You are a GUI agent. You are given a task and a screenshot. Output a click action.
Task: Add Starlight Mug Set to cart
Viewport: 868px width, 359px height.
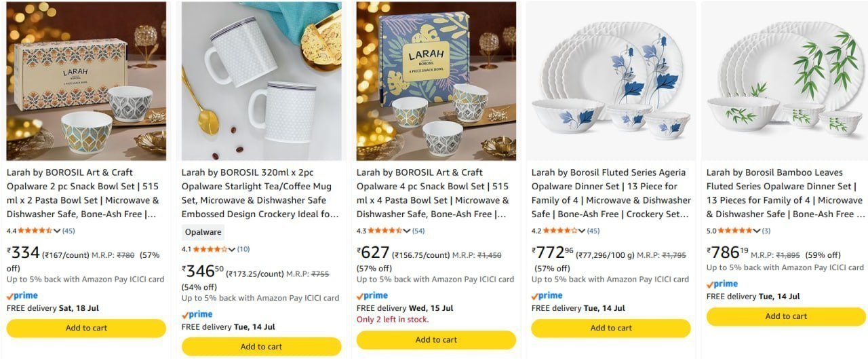coord(261,347)
